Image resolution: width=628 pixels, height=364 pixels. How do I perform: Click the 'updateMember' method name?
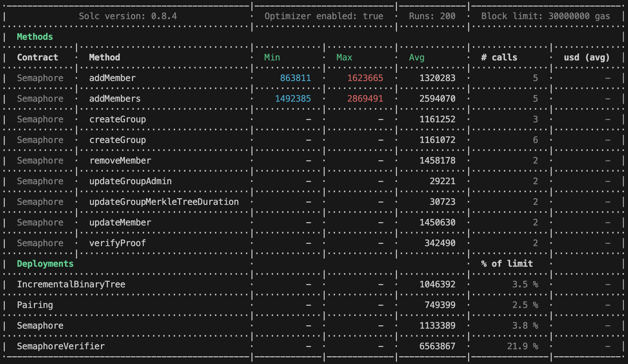(x=120, y=223)
